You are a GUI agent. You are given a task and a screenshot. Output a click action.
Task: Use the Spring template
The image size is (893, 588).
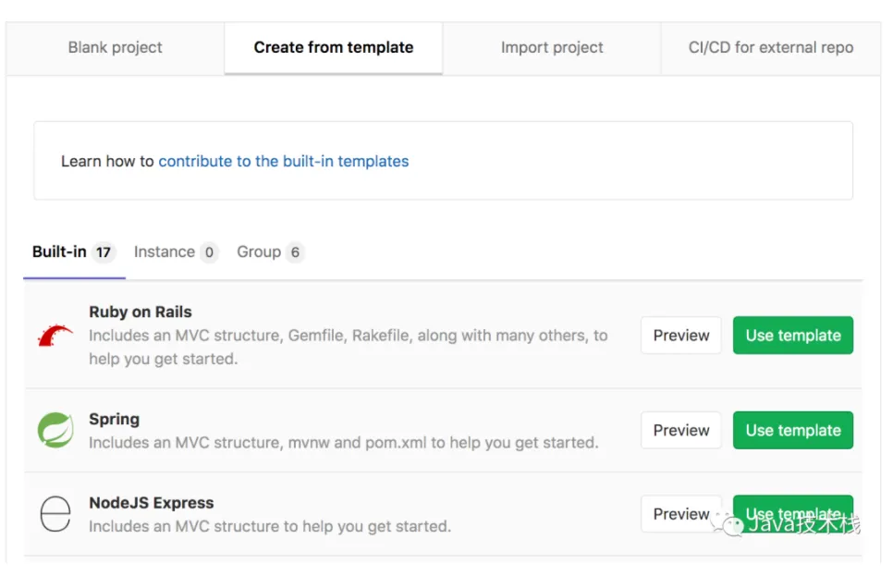coord(793,431)
